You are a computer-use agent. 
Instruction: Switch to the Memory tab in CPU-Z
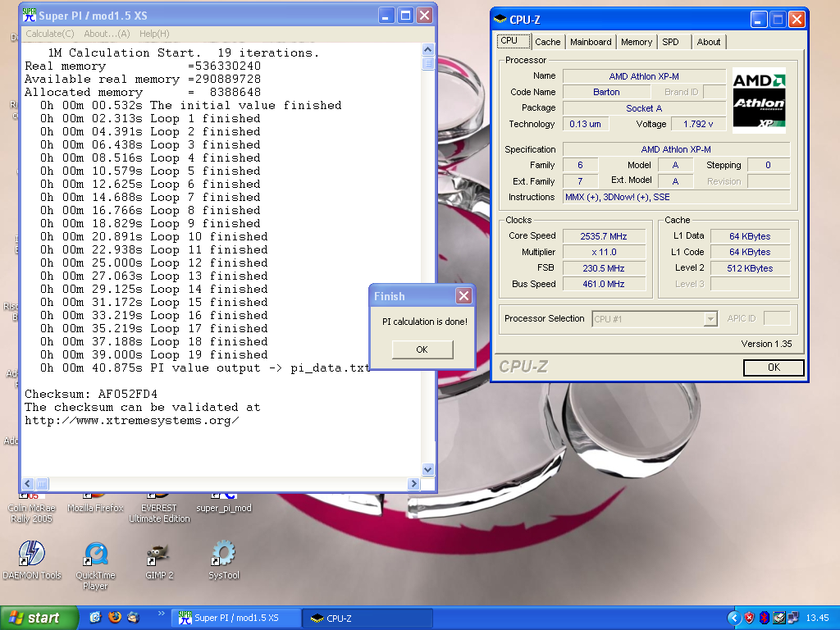tap(637, 42)
